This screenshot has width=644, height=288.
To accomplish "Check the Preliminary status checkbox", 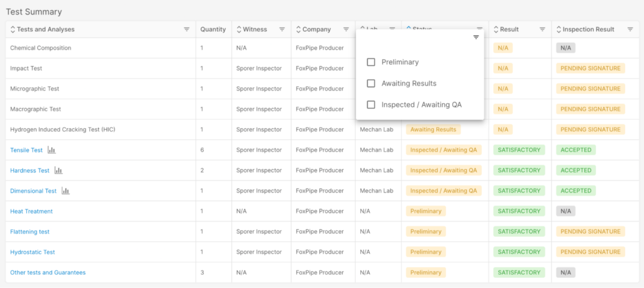I will pos(371,62).
